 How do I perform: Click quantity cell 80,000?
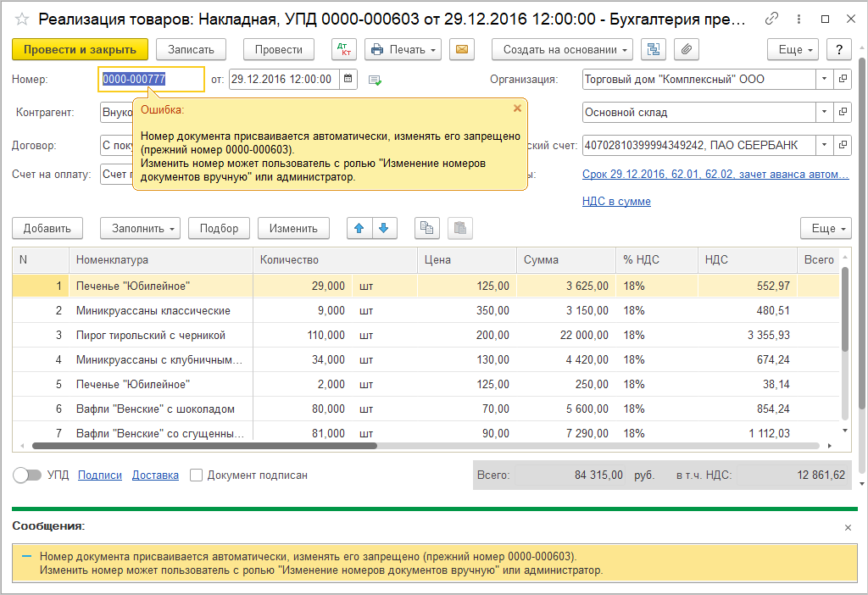pyautogui.click(x=303, y=409)
